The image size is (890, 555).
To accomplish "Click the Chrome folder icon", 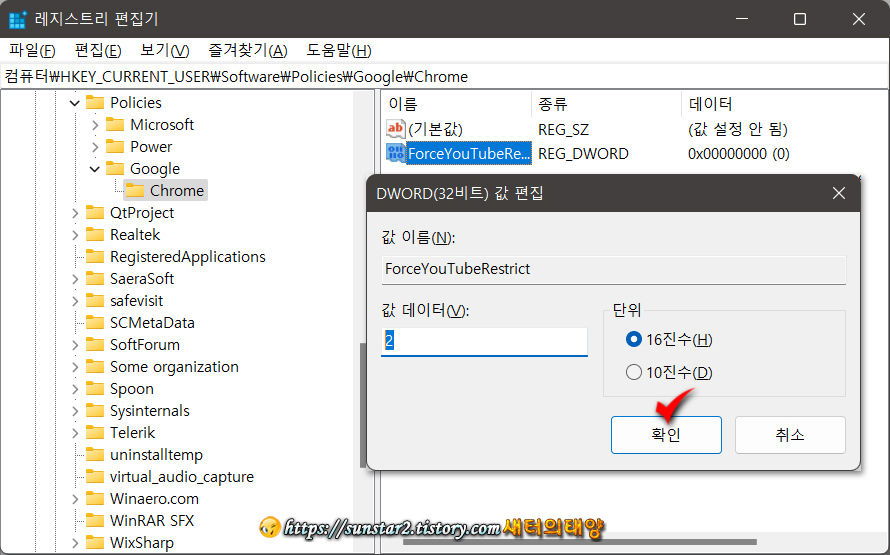I will pyautogui.click(x=135, y=191).
